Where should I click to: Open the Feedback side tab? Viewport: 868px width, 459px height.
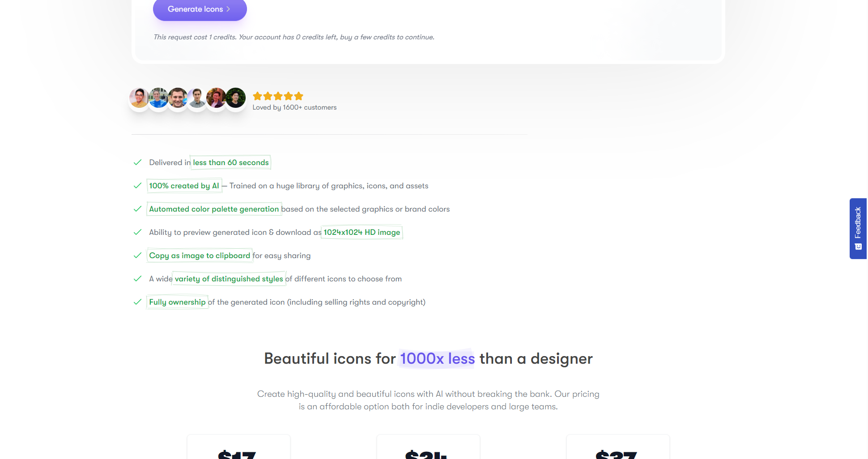pos(858,229)
